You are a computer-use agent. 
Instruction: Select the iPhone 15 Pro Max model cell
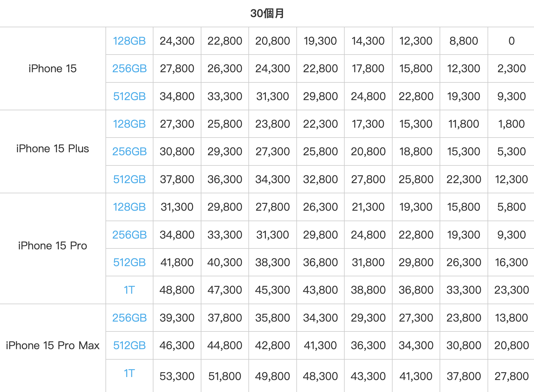pyautogui.click(x=53, y=346)
